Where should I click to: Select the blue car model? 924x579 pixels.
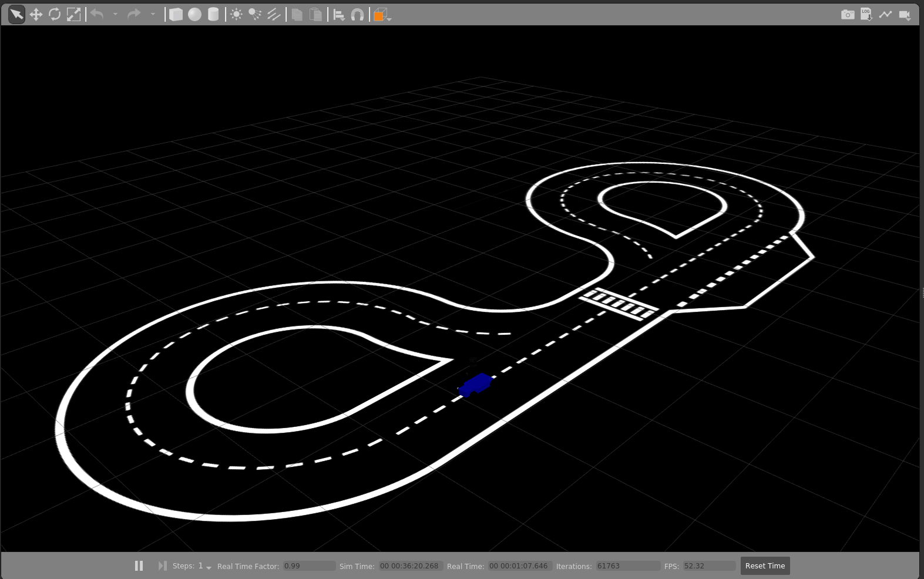(476, 385)
